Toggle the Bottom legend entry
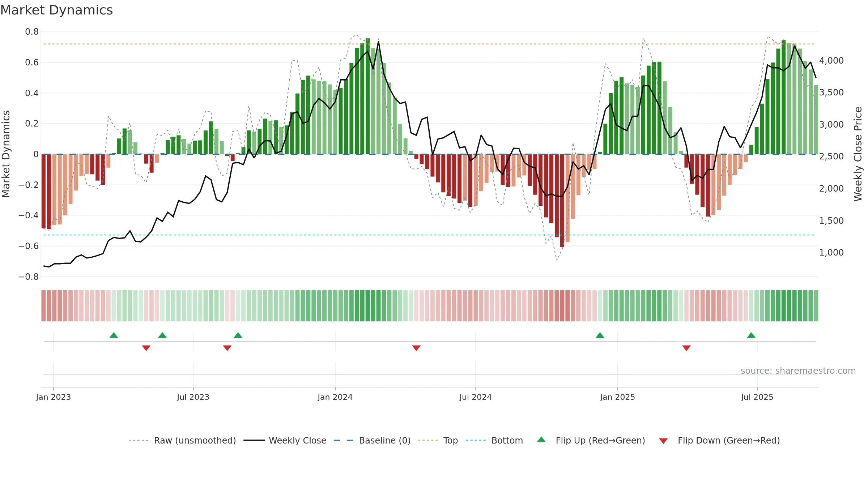Viewport: 868px width, 488px height. (494, 440)
